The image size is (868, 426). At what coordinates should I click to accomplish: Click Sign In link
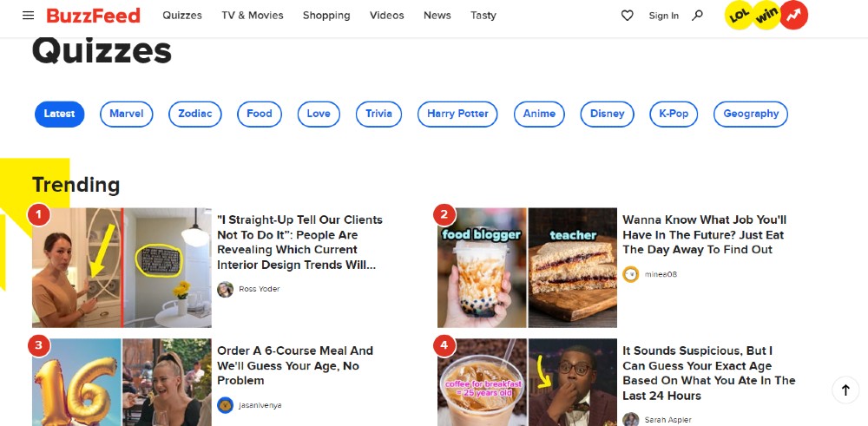point(664,16)
